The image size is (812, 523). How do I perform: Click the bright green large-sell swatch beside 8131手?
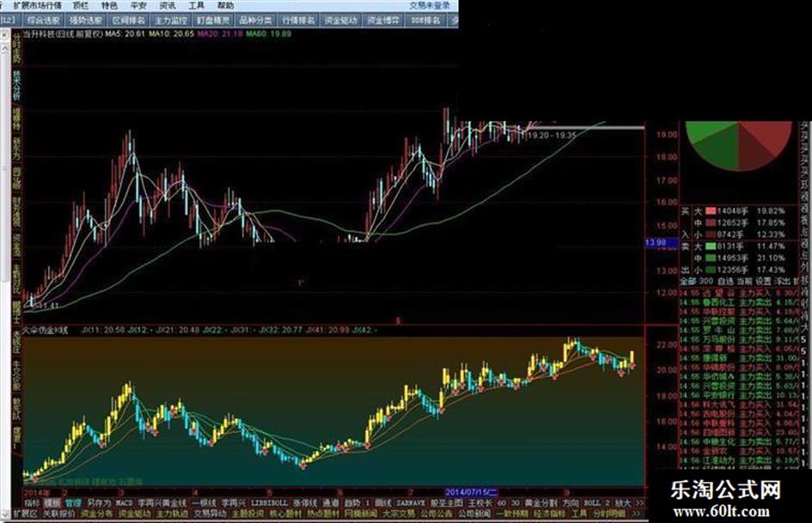711,246
